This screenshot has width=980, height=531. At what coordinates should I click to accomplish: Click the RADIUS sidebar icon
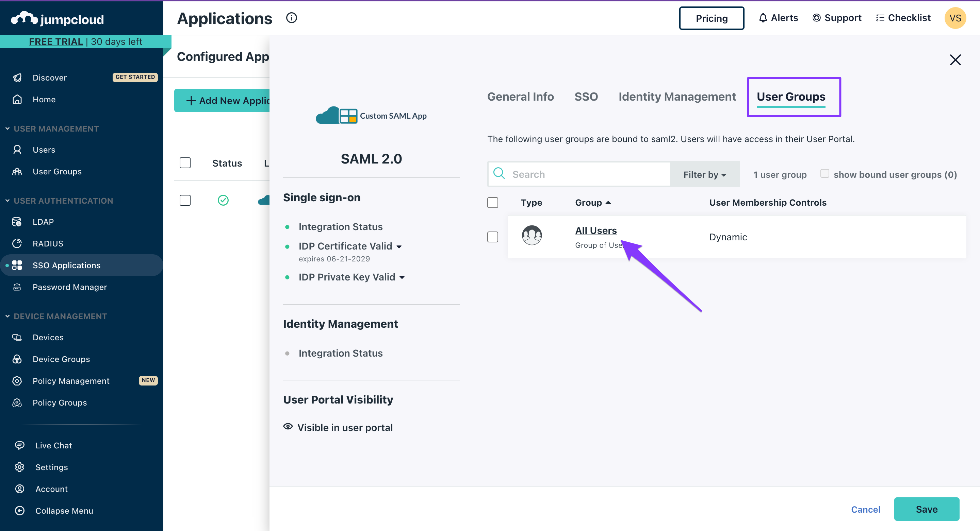(17, 243)
